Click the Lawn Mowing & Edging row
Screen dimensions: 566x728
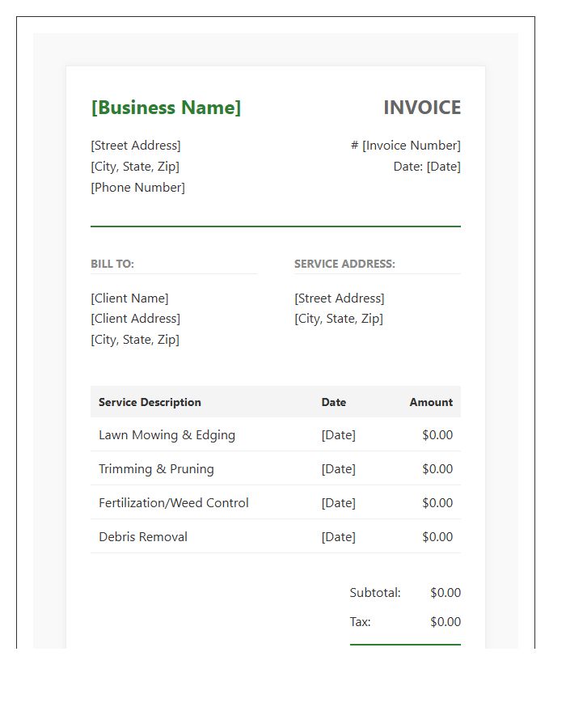point(276,434)
